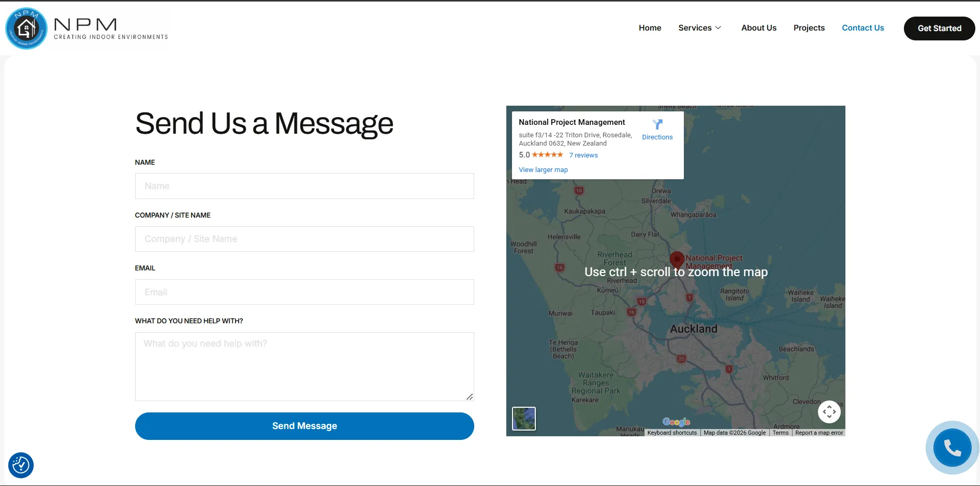Screen dimensions: 980x486
Task: Click the View larger map link
Action: point(543,170)
